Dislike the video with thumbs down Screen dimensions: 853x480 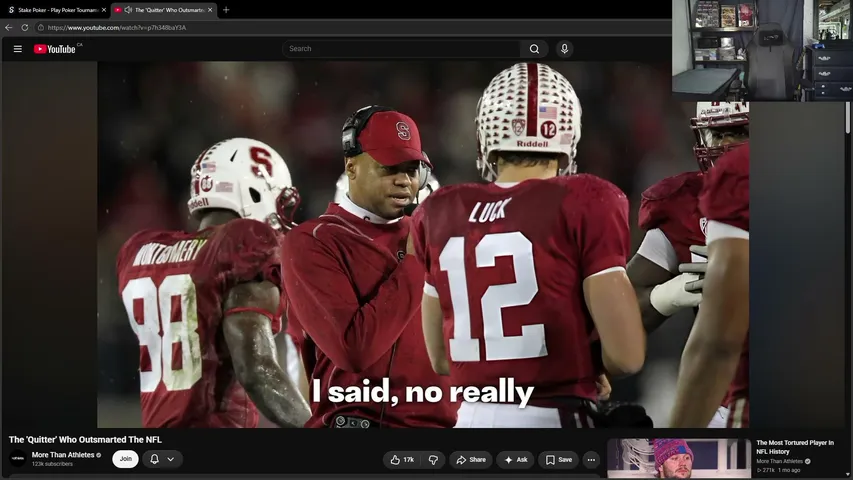coord(433,460)
